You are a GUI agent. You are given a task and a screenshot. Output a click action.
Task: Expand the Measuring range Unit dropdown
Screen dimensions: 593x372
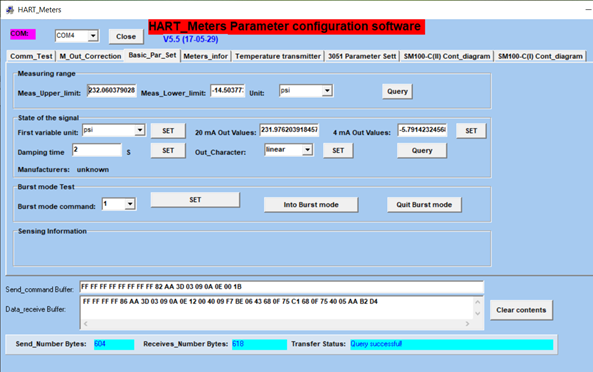click(x=327, y=91)
